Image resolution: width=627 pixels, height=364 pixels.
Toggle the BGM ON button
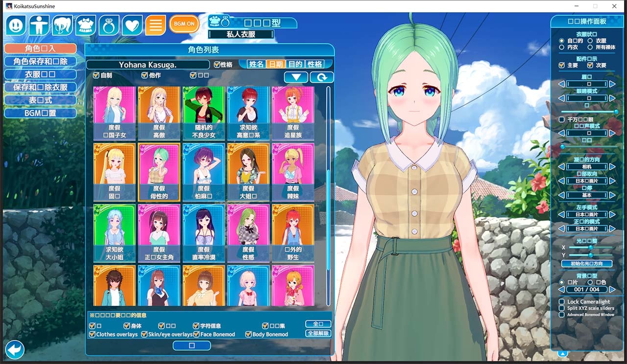[184, 23]
